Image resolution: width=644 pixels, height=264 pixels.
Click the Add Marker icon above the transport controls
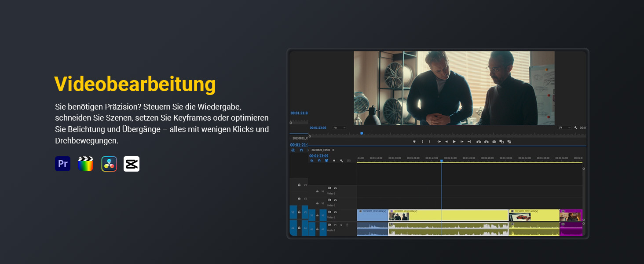(x=414, y=142)
